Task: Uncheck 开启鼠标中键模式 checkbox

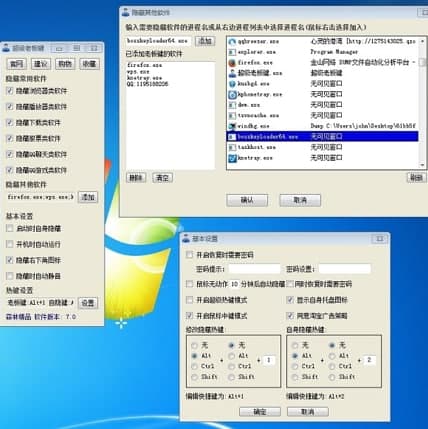Action: (189, 315)
